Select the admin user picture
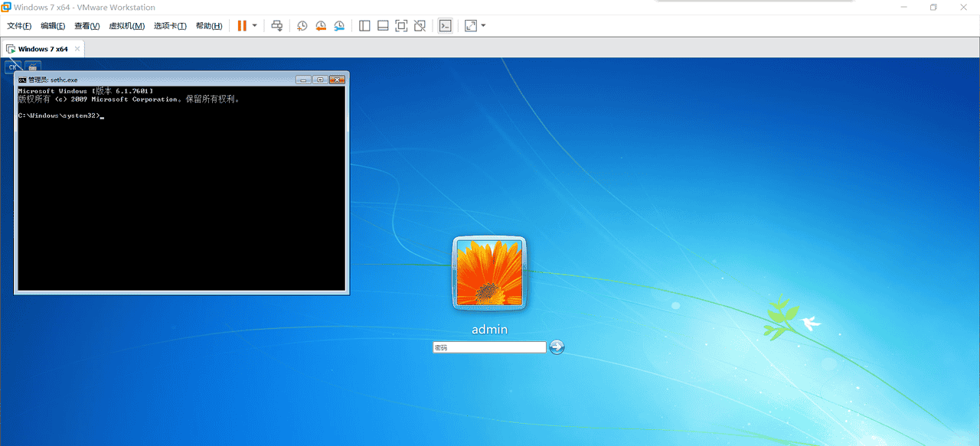Image resolution: width=980 pixels, height=446 pixels. click(489, 272)
